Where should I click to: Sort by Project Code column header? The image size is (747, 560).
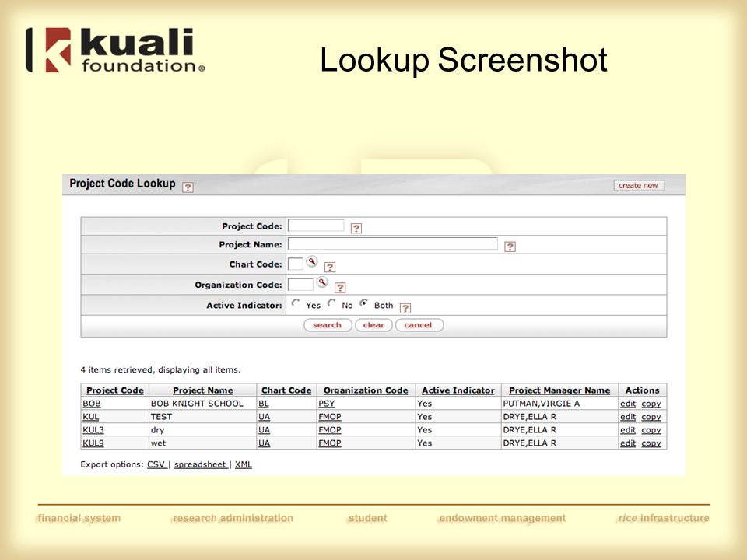(115, 390)
